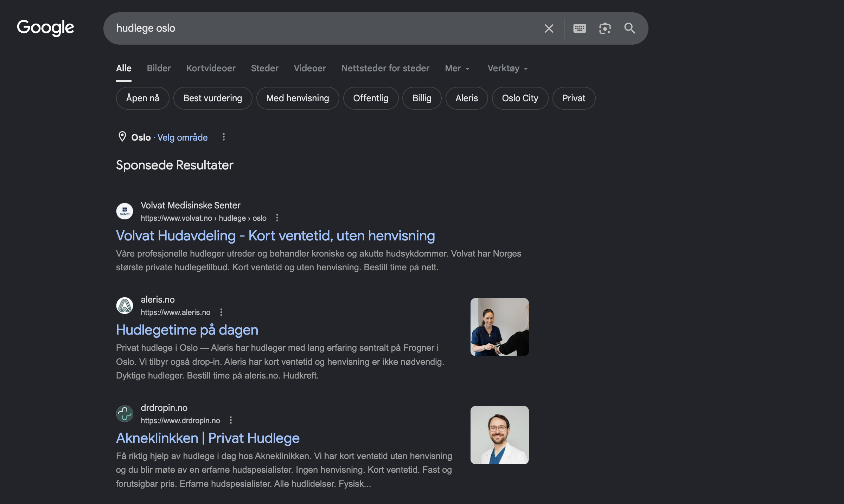Toggle the Offentlig filter chip
The width and height of the screenshot is (844, 504).
tap(371, 98)
